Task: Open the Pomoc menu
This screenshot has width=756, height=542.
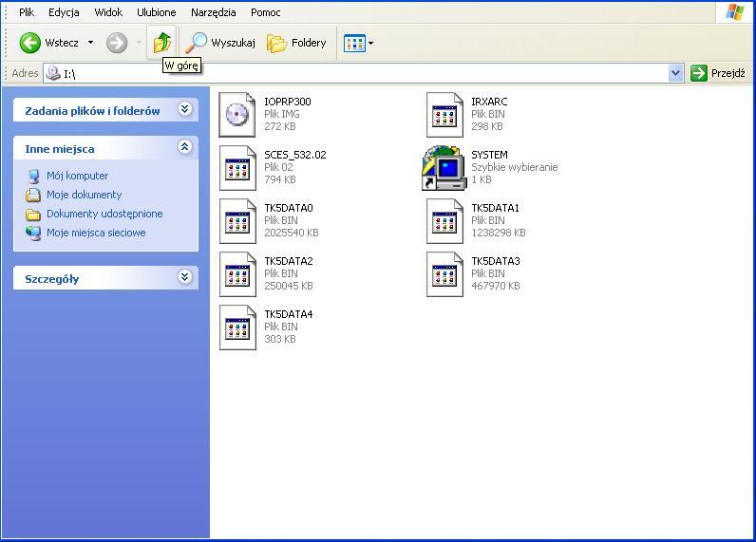Action: pyautogui.click(x=266, y=12)
